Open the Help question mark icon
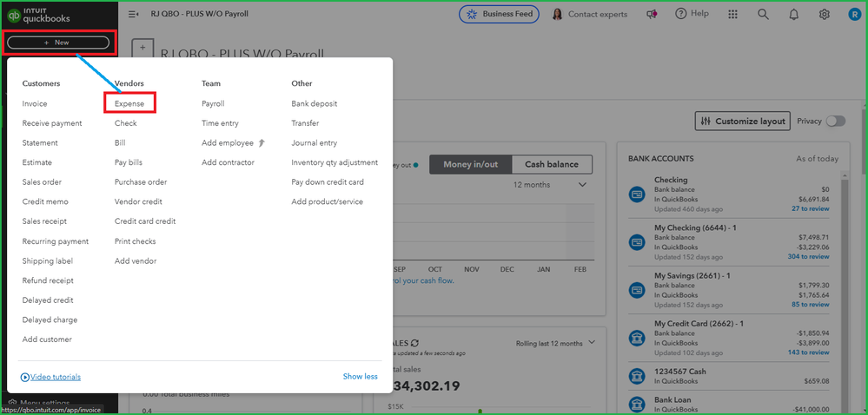Screen dimensions: 868x415 pyautogui.click(x=681, y=14)
